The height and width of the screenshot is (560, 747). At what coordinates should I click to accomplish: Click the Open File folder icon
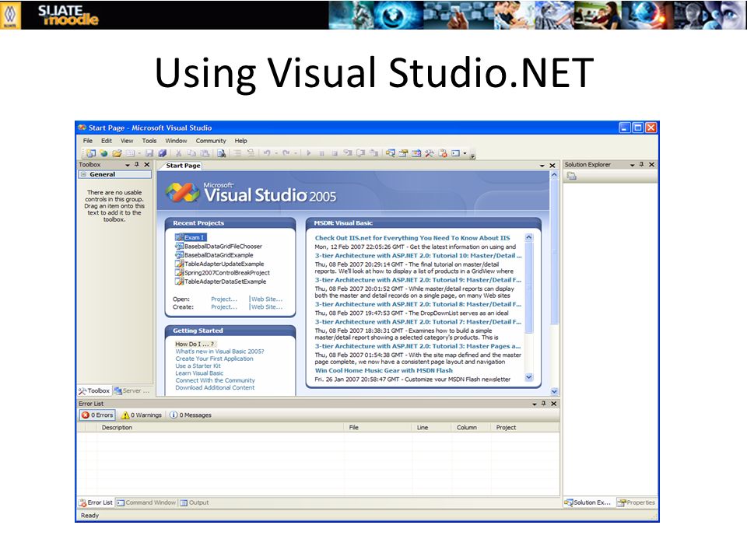tap(117, 153)
